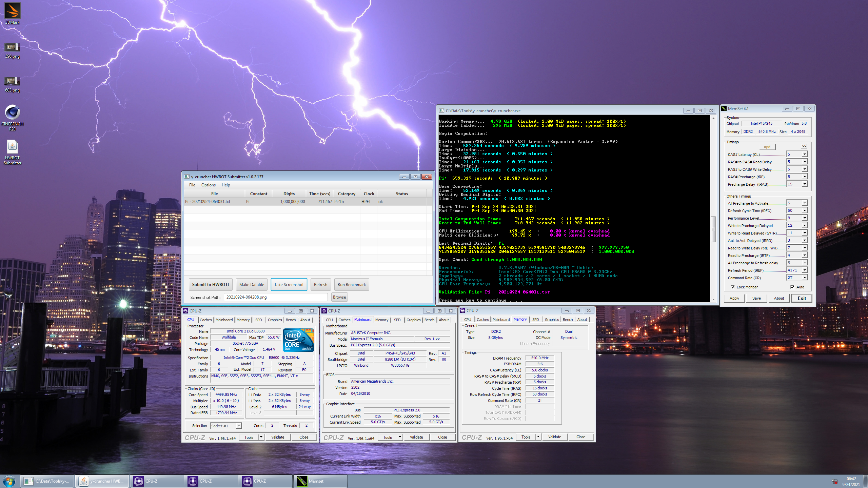Click the network tray icon
This screenshot has width=868, height=488.
(834, 482)
